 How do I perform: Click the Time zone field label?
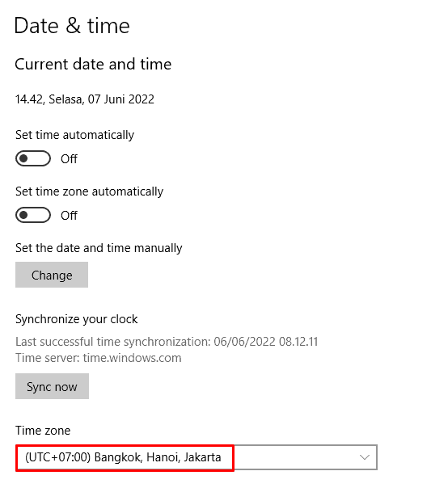(x=43, y=431)
